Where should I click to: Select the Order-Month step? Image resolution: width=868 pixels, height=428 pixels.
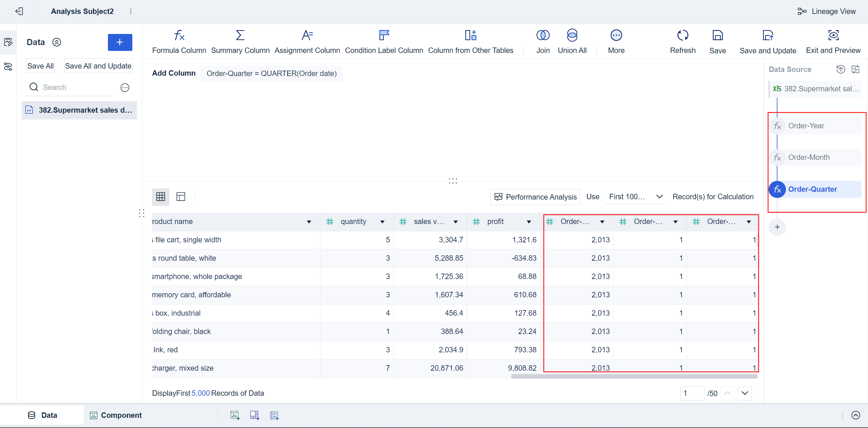point(815,157)
